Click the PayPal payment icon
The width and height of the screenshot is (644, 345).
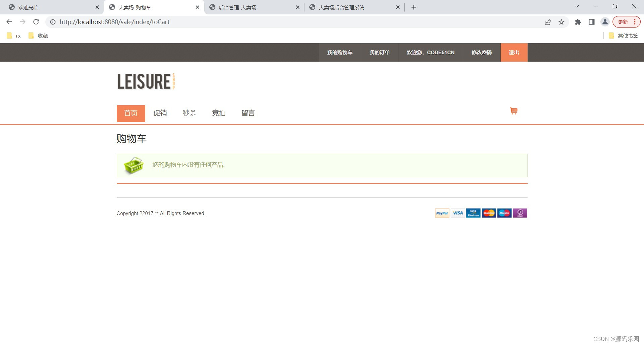pyautogui.click(x=442, y=213)
